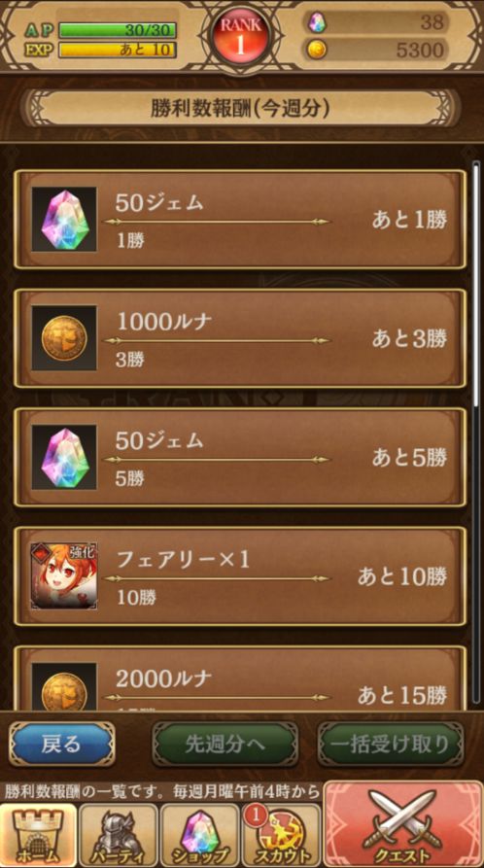Tap the フェアリー character thumbnail
The image size is (484, 868).
tap(64, 576)
